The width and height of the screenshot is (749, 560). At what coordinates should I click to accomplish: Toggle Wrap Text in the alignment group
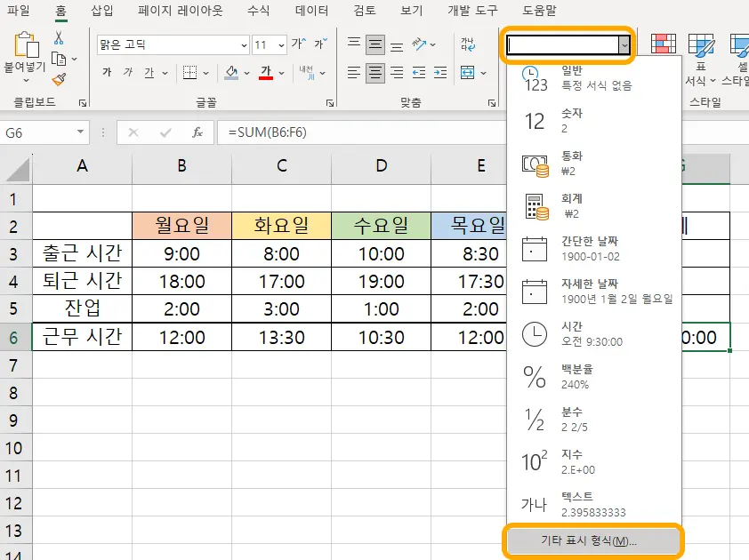tap(469, 44)
